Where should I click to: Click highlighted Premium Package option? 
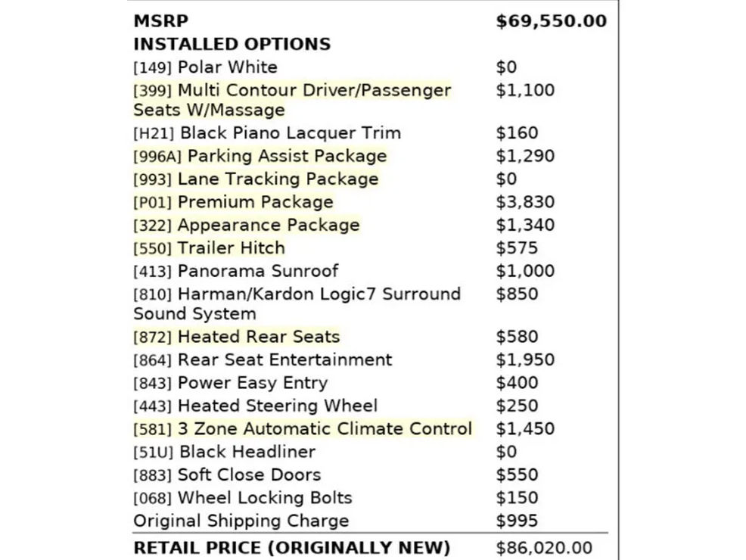(233, 202)
